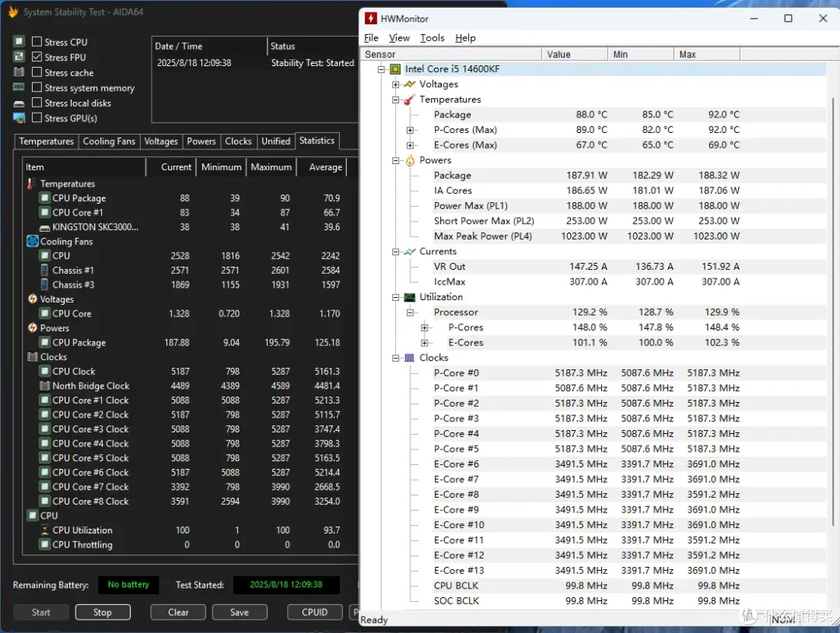This screenshot has width=840, height=633.
Task: Open the HWMonitor Tools menu
Action: click(x=432, y=38)
